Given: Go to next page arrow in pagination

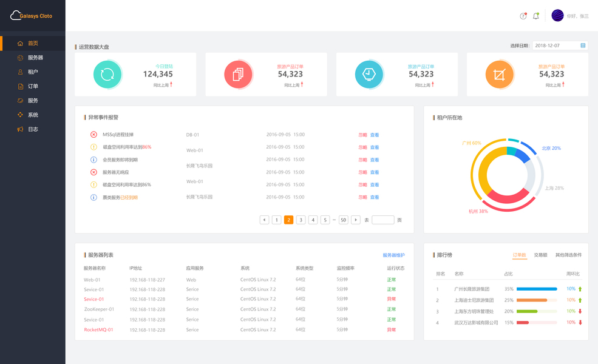Looking at the screenshot, I should click(x=355, y=220).
